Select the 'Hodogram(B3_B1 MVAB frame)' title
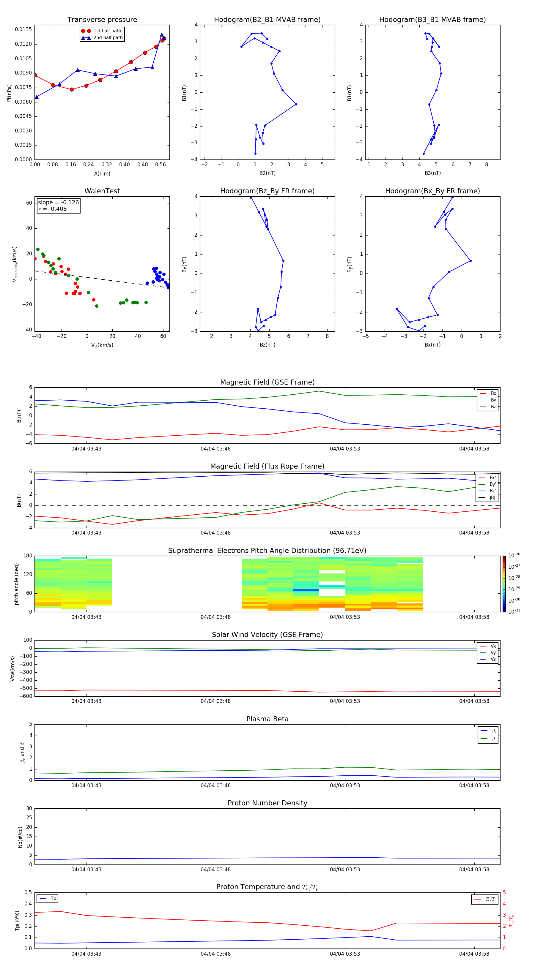This screenshot has width=535, height=980. (432, 20)
